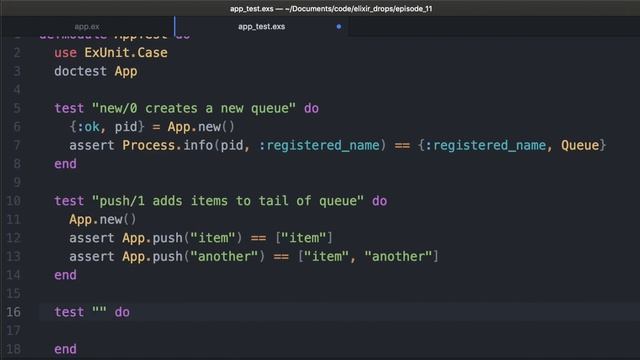The width and height of the screenshot is (640, 360).
Task: Click the window title app_test.exs path
Action: pyautogui.click(x=331, y=9)
